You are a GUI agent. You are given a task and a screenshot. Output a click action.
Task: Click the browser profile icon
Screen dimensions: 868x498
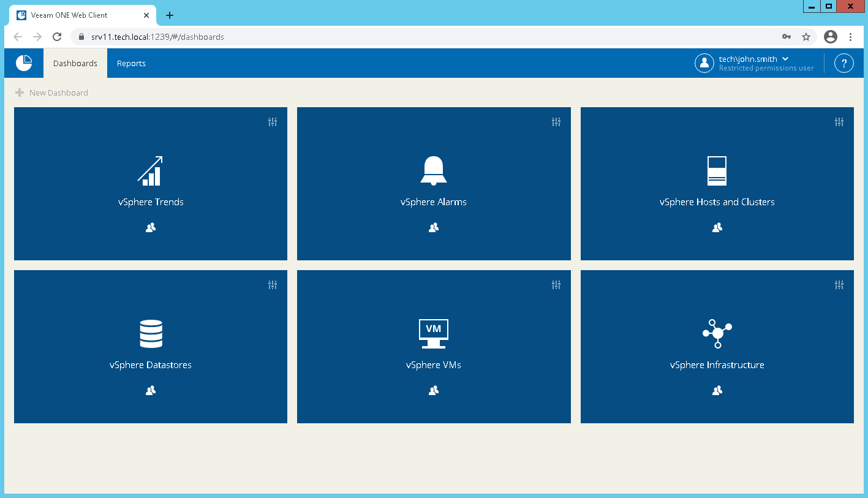[831, 37]
